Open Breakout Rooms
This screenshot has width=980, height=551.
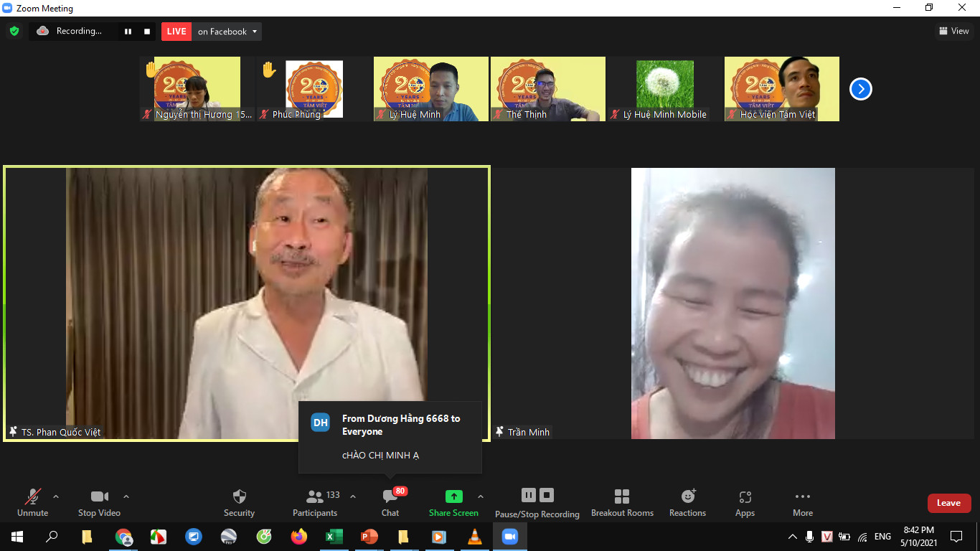[622, 502]
